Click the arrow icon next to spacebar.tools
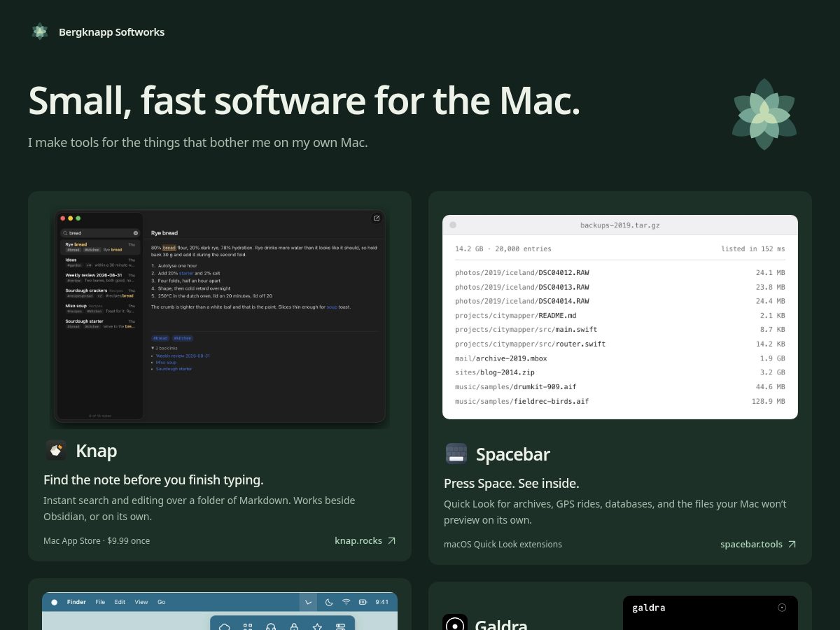840x630 pixels. 792,544
